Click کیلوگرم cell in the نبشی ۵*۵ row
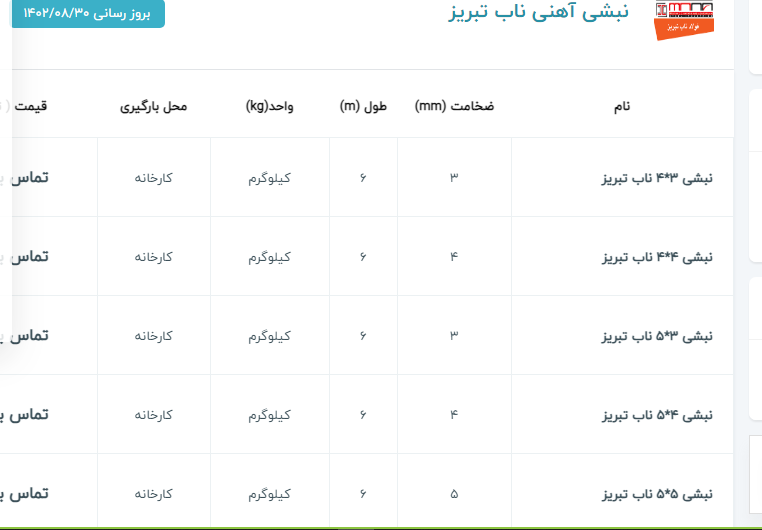762x530 pixels. pos(269,494)
